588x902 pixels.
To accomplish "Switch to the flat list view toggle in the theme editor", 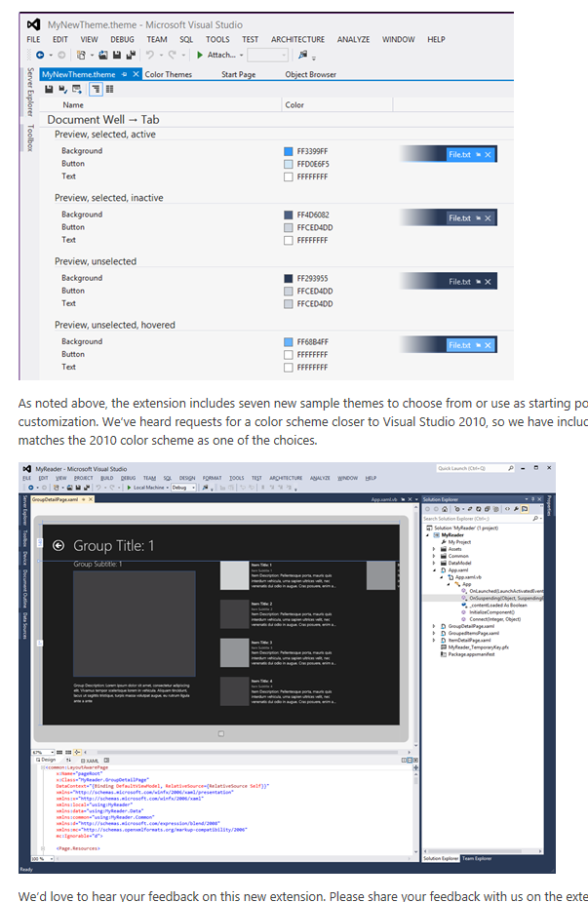I will click(x=109, y=89).
